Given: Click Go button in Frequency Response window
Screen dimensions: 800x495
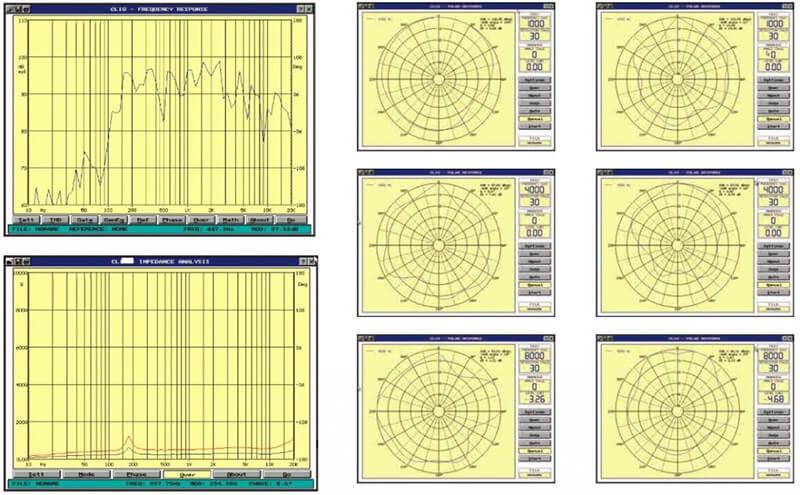Looking at the screenshot, I should [x=290, y=220].
